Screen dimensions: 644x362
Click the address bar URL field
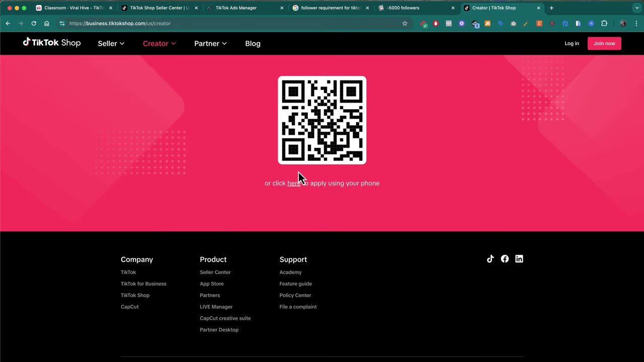[x=226, y=23]
